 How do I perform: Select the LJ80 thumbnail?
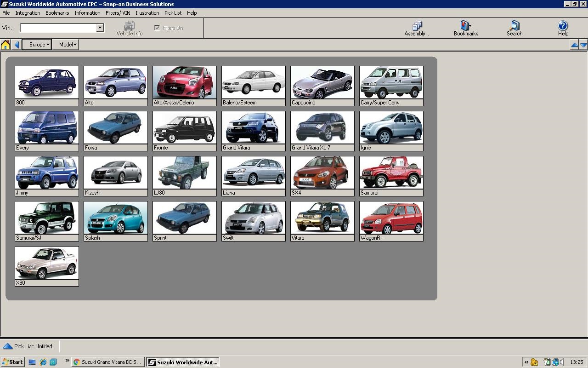click(x=185, y=176)
